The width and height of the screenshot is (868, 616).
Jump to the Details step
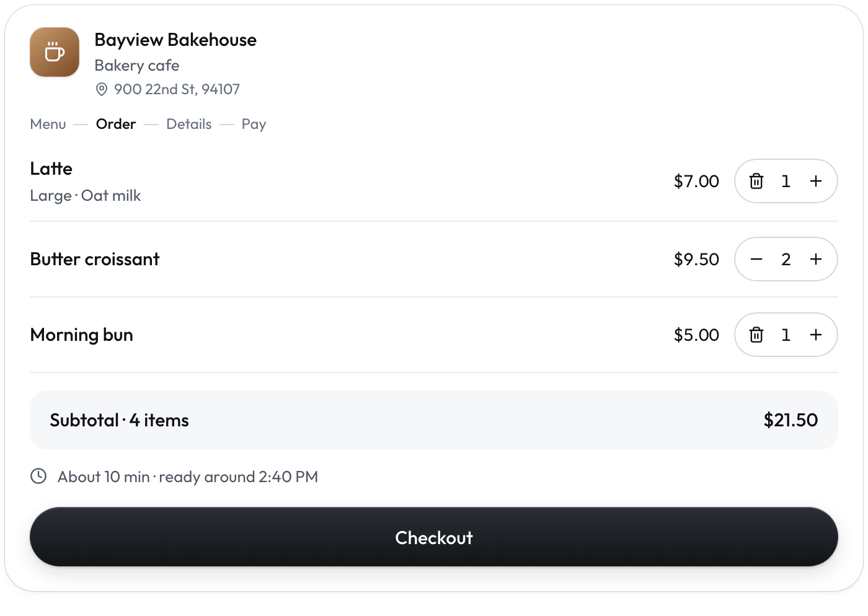click(x=189, y=124)
